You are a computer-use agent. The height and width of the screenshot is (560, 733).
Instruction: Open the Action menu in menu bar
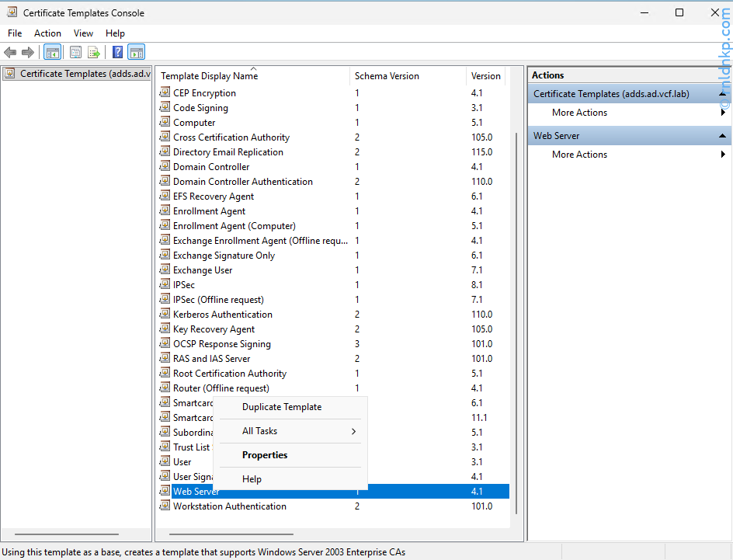pos(47,33)
